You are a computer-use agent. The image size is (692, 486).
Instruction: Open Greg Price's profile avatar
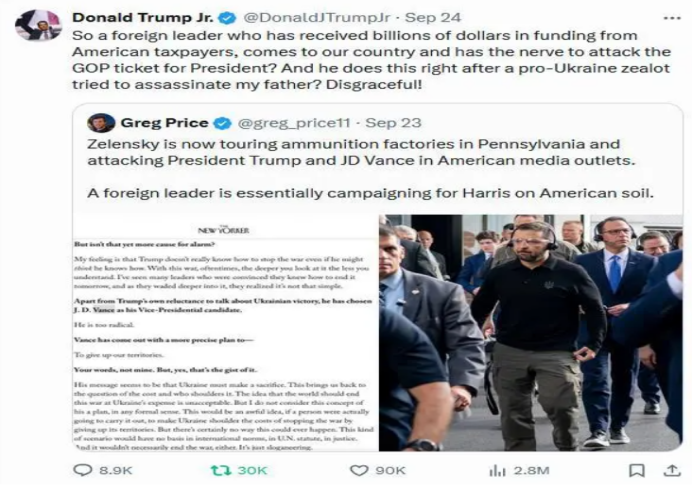101,123
